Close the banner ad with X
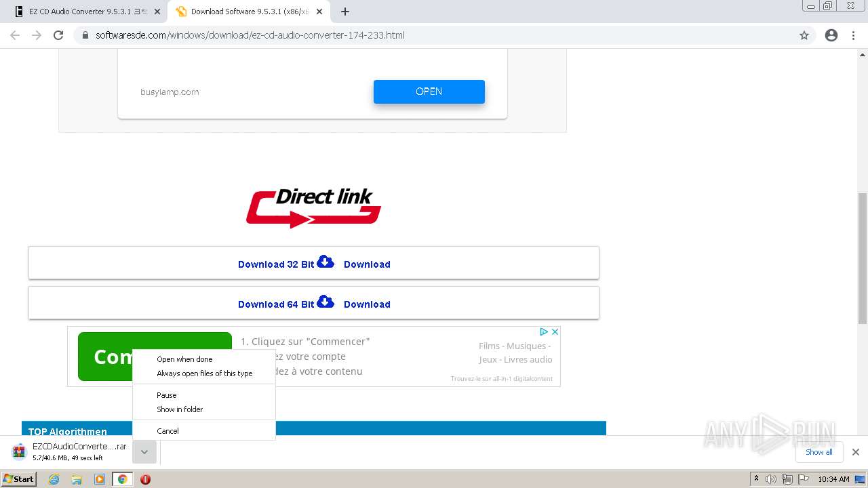The image size is (868, 488). 555,332
